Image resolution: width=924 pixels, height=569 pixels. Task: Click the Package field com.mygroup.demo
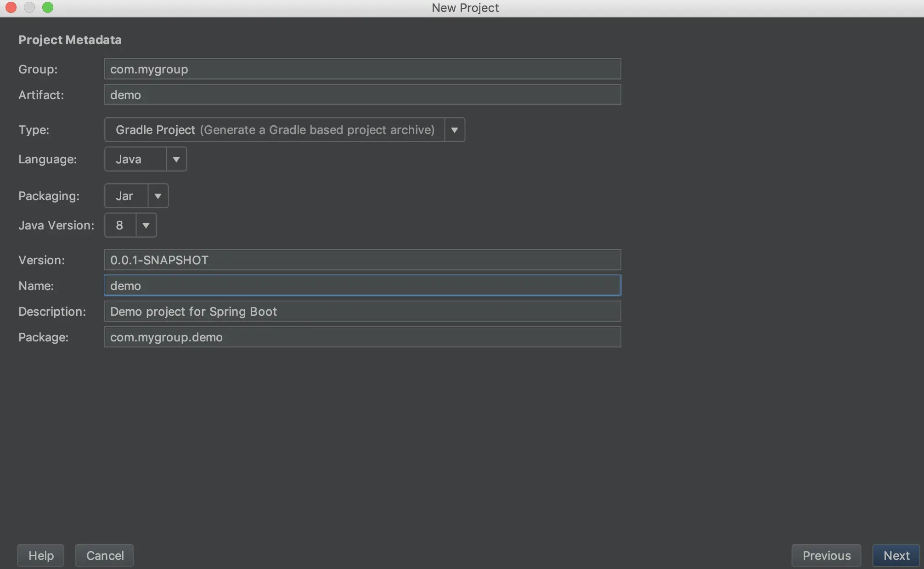click(362, 337)
